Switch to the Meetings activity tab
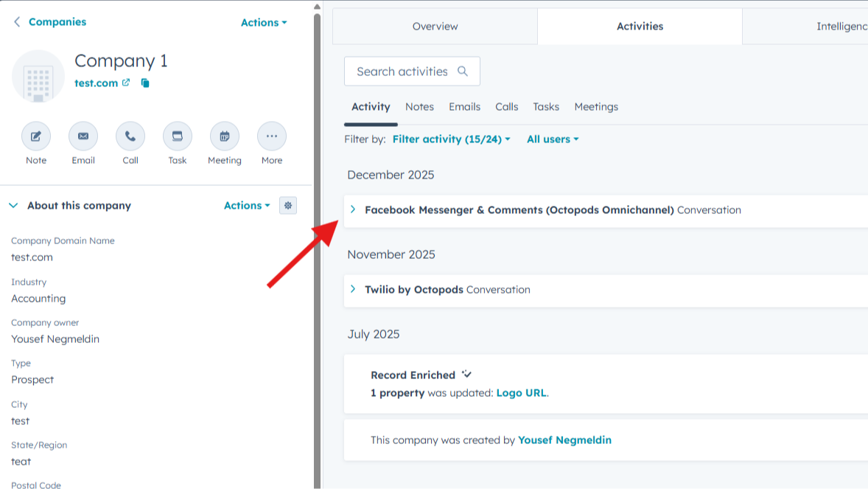The width and height of the screenshot is (868, 489). tap(595, 107)
